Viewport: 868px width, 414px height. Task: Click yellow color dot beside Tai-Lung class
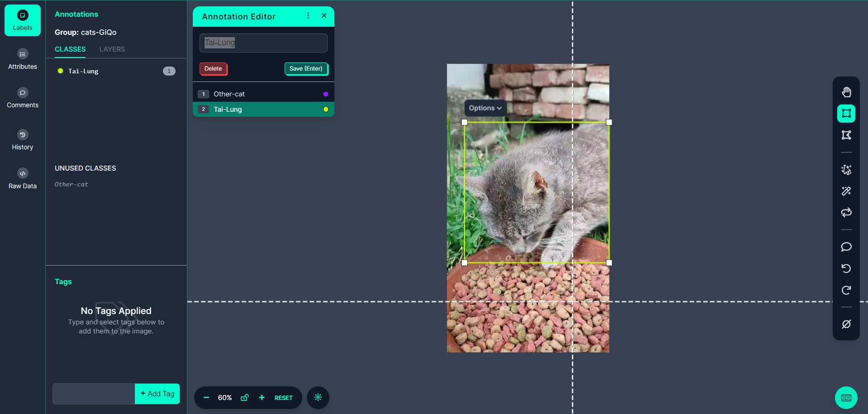coord(60,71)
